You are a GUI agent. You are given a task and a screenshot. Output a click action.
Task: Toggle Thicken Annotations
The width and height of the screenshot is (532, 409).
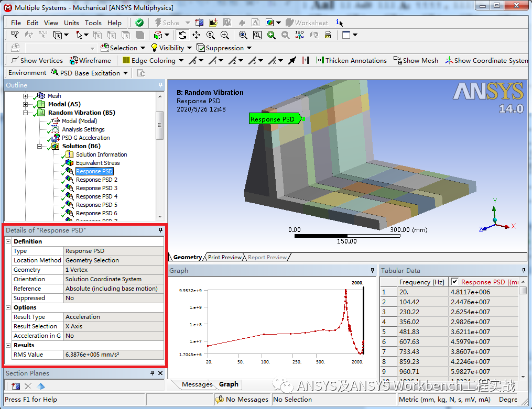coord(351,60)
